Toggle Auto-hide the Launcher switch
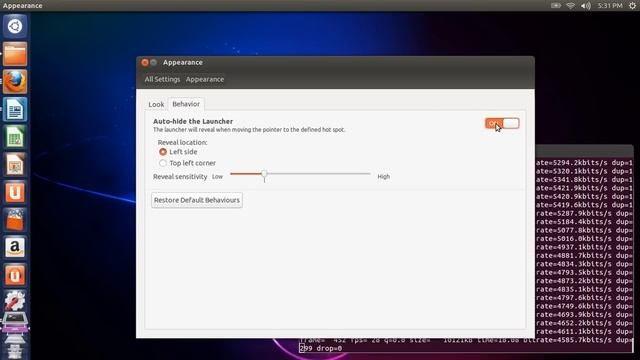640x360 pixels. pyautogui.click(x=502, y=123)
